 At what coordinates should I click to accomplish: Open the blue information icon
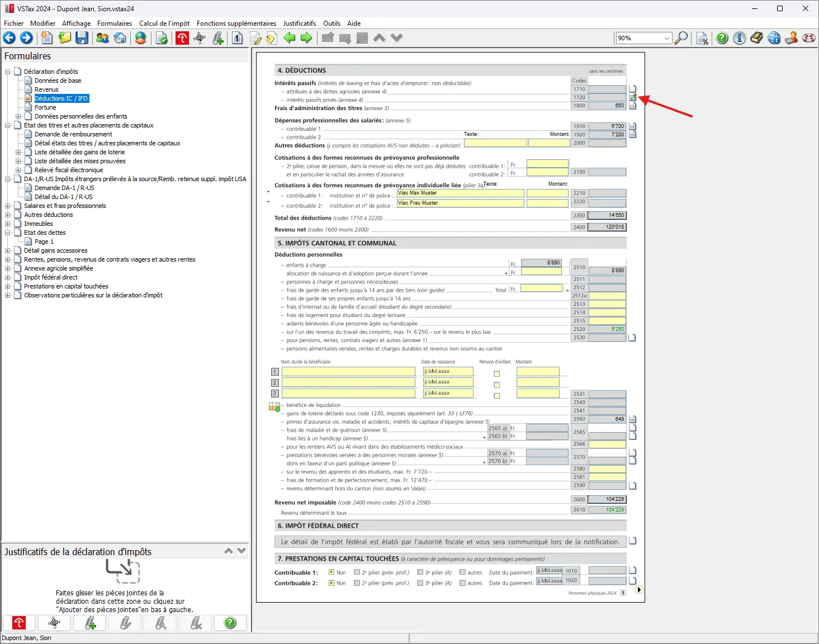click(x=739, y=38)
